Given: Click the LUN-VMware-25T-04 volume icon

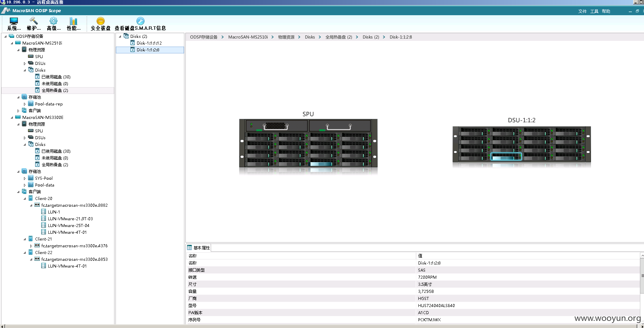Looking at the screenshot, I should [44, 225].
